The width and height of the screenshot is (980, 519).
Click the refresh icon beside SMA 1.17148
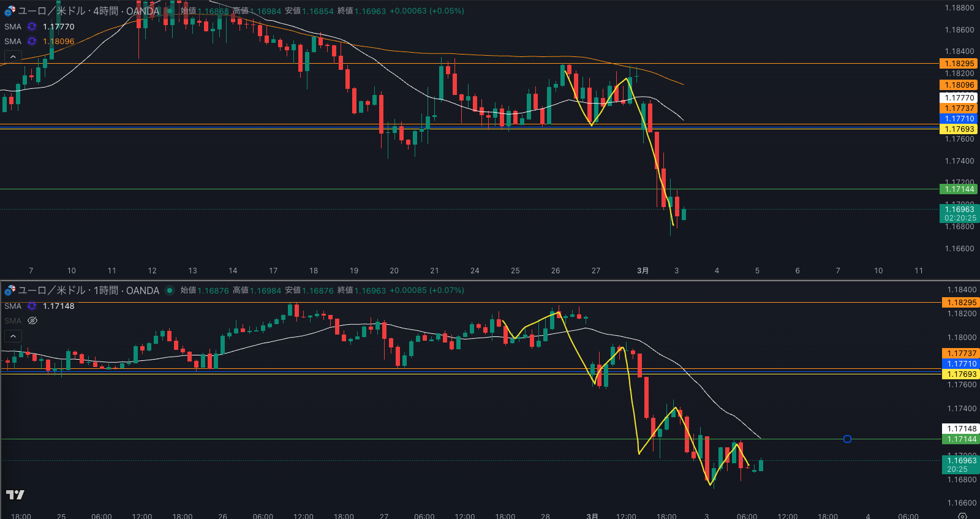click(x=32, y=306)
